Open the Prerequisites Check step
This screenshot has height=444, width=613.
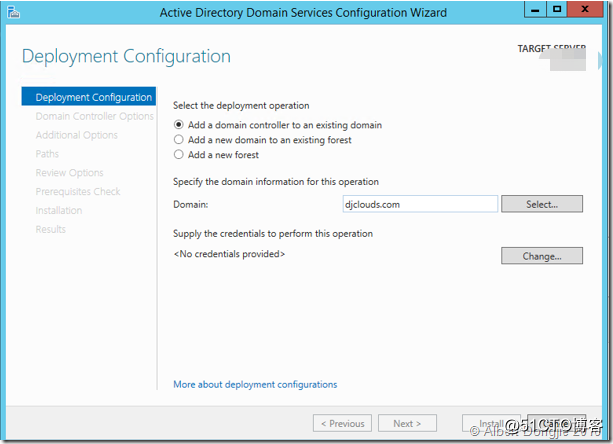(78, 192)
